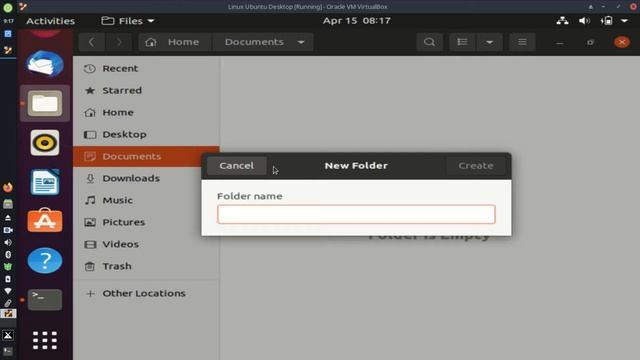Click the camera icon in host panel
This screenshot has width=640, height=360.
[x=8, y=230]
